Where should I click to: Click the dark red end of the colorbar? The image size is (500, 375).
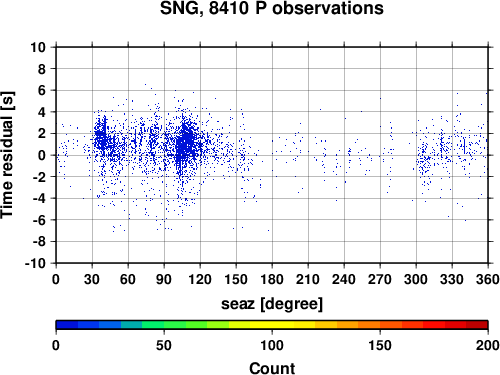pyautogui.click(x=477, y=325)
